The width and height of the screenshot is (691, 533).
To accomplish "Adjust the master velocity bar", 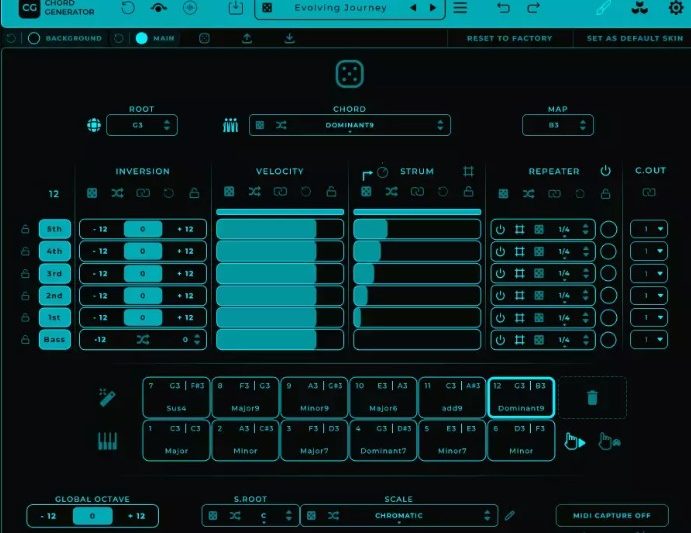I will (x=280, y=212).
